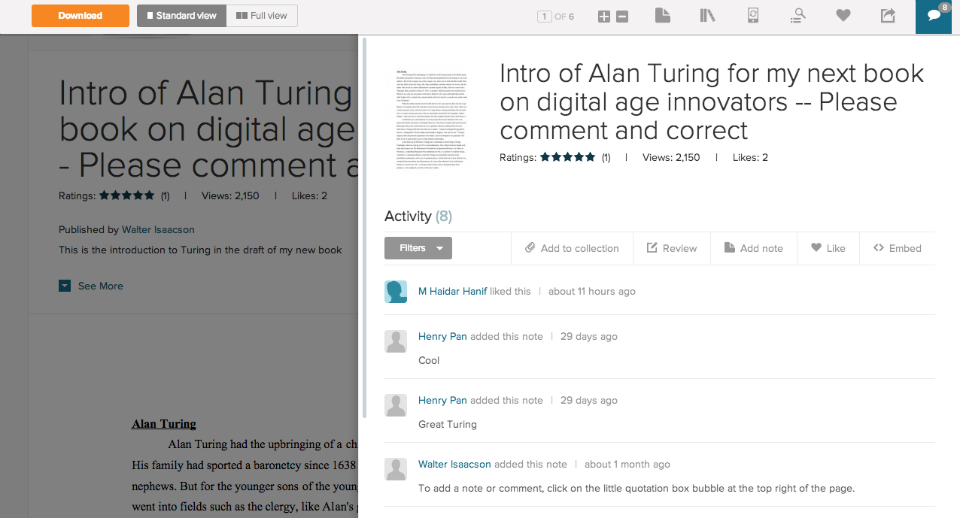Click 'about 11 hours ago' timestamp
The image size is (960, 518).
(591, 291)
